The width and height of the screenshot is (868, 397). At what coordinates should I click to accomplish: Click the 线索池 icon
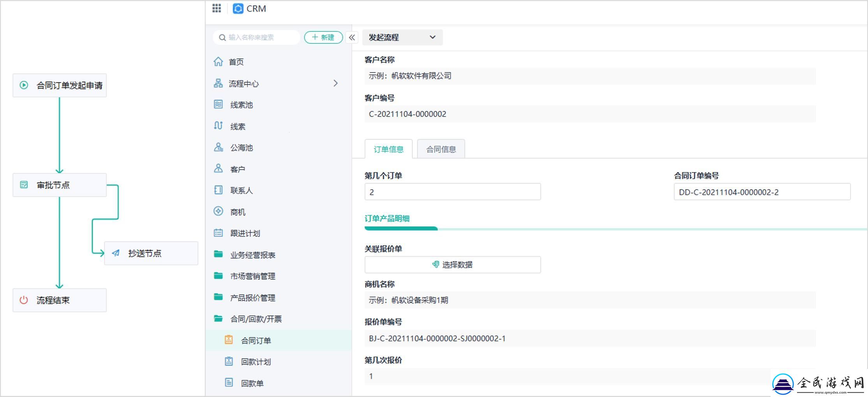click(218, 104)
